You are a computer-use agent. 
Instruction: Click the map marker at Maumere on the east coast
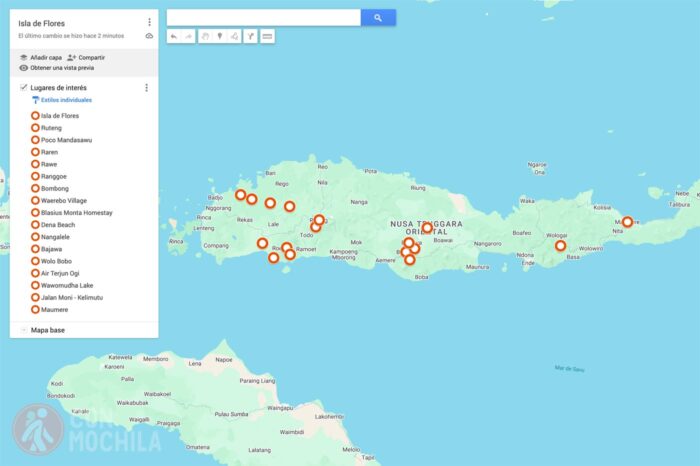tap(627, 222)
